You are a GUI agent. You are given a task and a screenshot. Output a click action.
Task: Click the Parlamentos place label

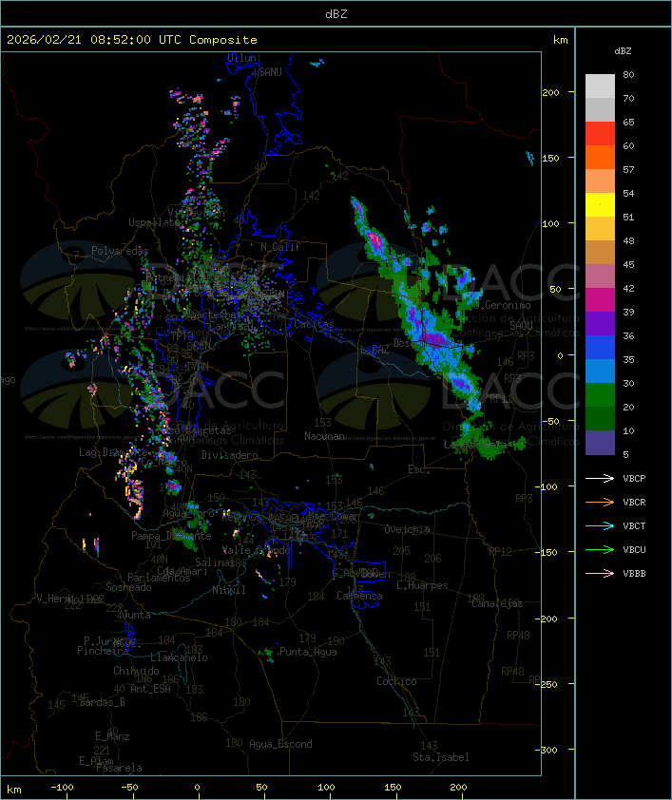point(159,578)
